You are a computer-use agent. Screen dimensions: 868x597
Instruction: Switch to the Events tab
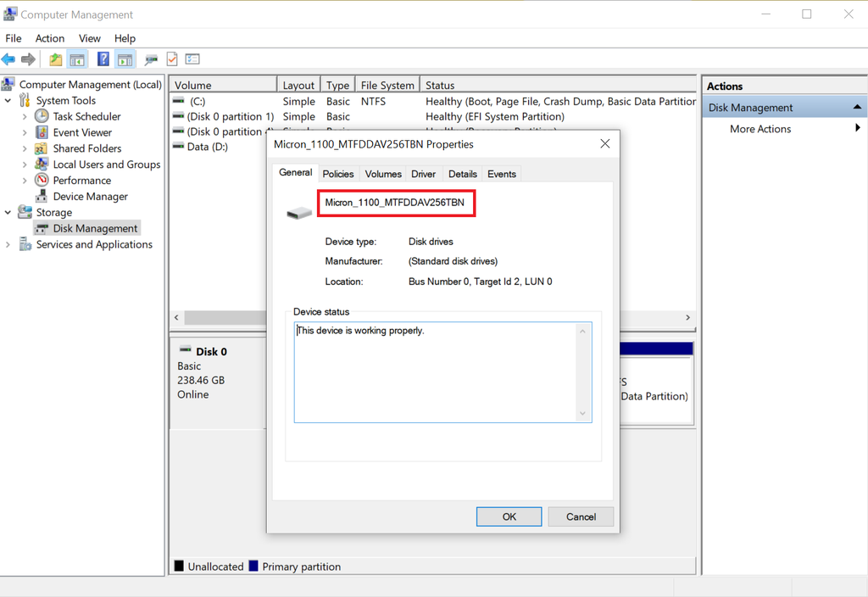502,174
